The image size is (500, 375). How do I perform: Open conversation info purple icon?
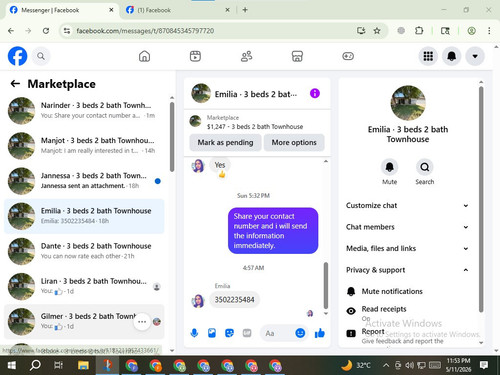315,93
